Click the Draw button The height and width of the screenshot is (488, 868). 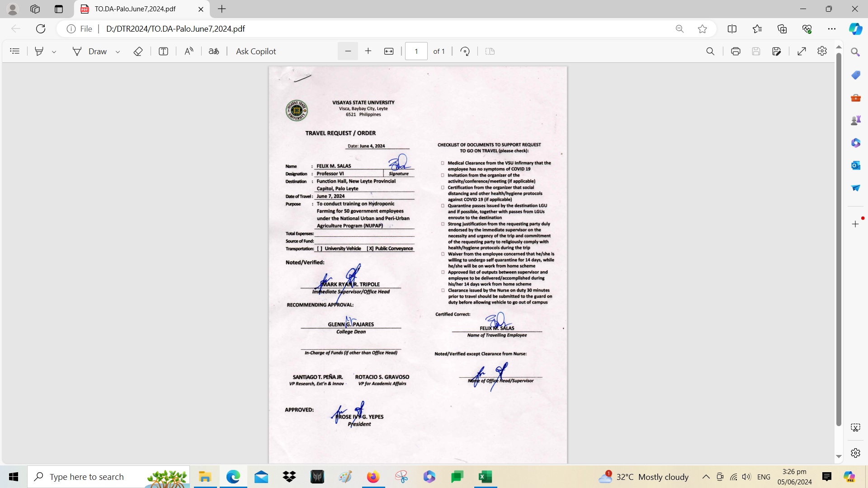[x=90, y=52]
